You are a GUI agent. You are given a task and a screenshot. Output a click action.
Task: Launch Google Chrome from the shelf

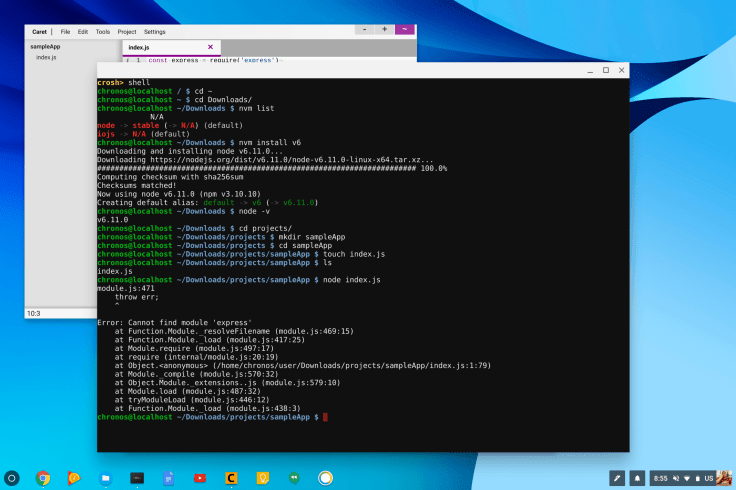43,478
